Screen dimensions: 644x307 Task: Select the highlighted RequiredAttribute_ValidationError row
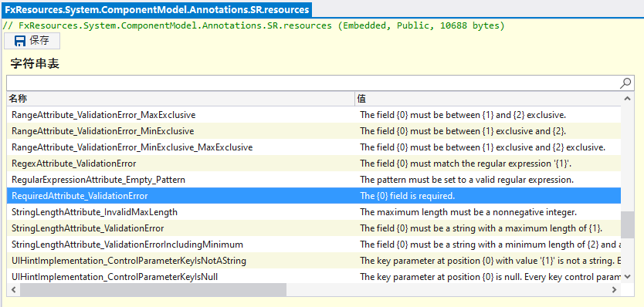tap(314, 196)
